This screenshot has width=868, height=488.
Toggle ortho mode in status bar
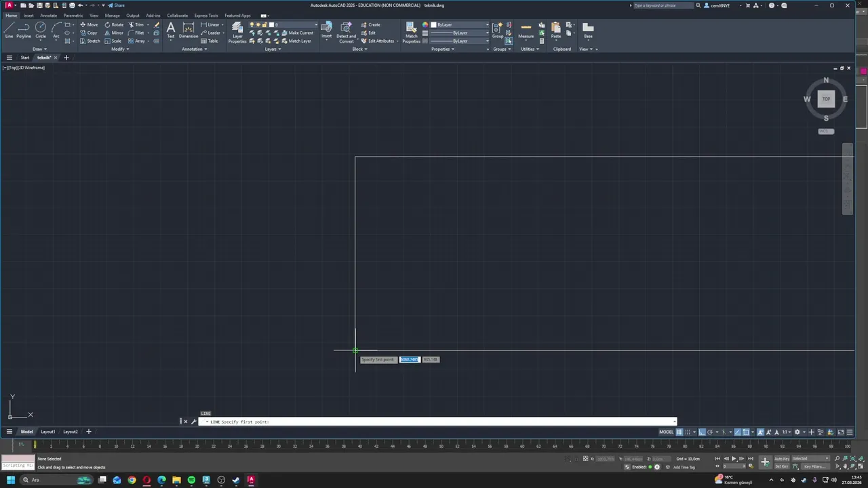click(x=702, y=432)
